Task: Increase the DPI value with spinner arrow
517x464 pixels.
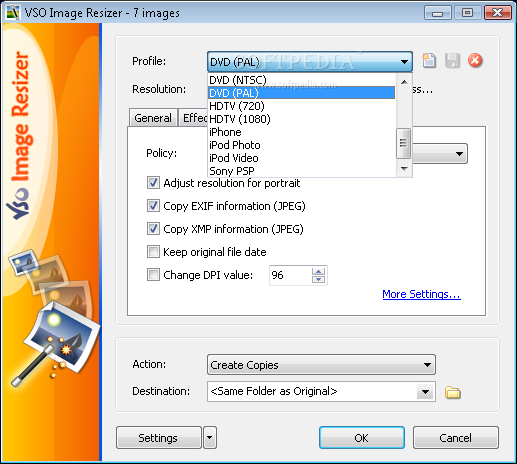Action: (318, 272)
